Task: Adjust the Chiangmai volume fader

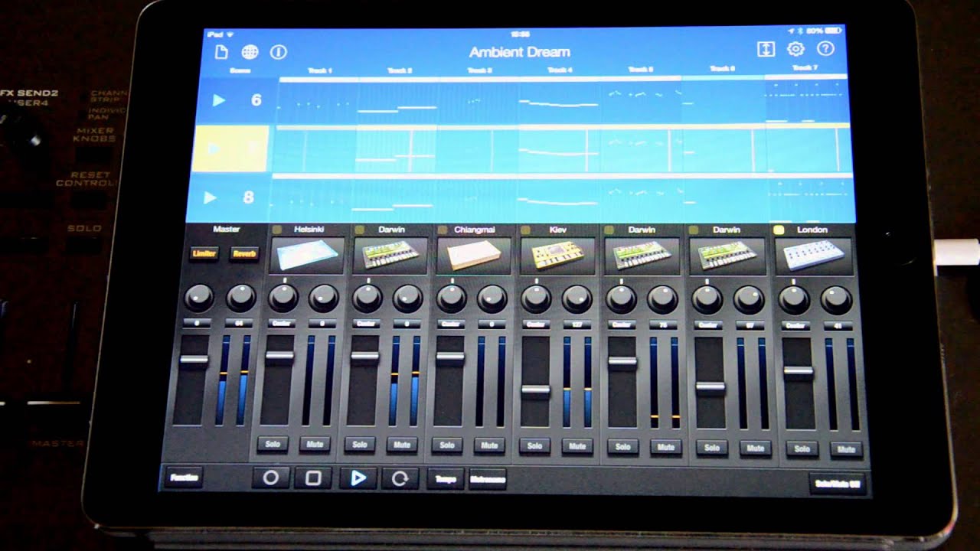Action: pos(449,357)
